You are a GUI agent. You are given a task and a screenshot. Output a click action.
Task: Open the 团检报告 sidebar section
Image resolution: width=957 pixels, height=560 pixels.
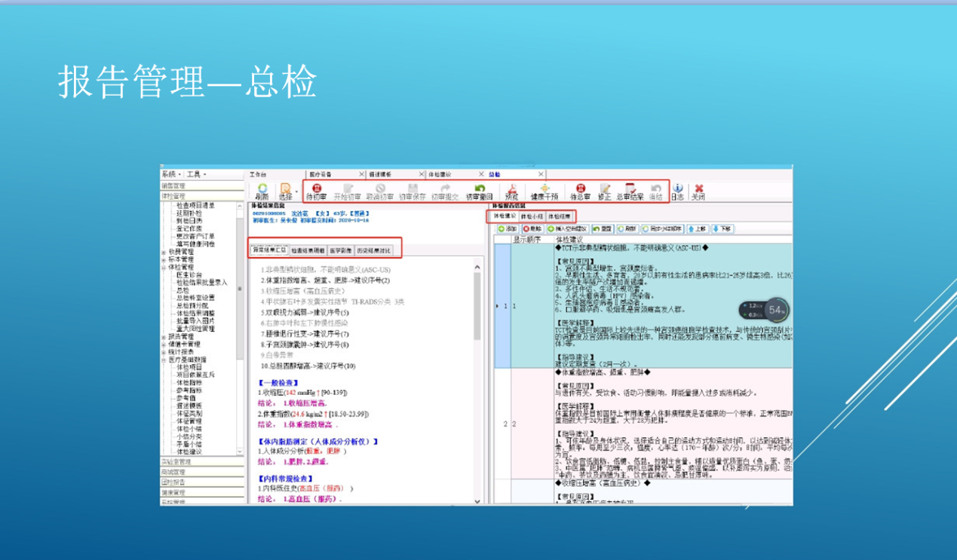point(202,482)
